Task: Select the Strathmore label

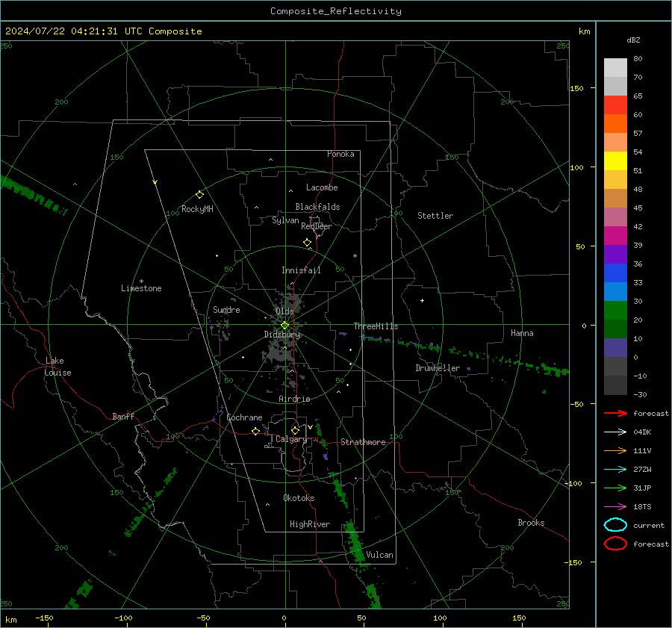Action: coord(363,442)
